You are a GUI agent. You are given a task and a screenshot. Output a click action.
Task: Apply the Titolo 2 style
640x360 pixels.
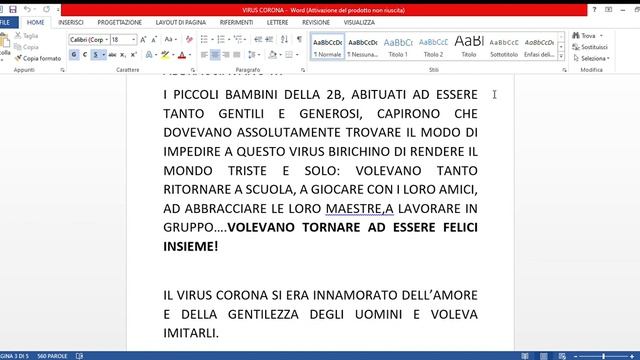tap(433, 47)
